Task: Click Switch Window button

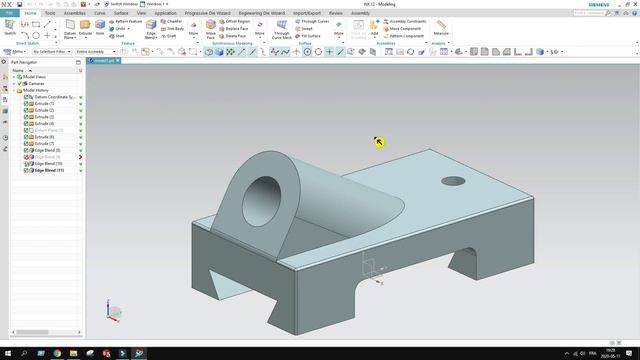Action: click(x=120, y=4)
